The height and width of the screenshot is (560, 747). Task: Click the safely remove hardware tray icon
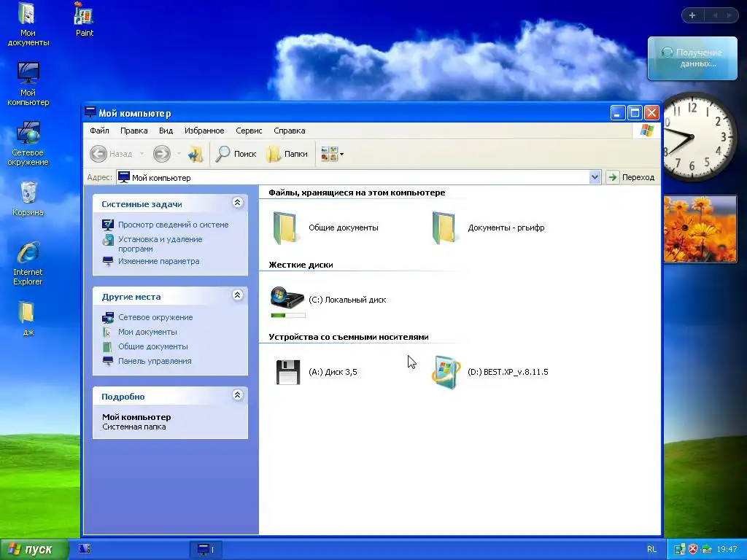tap(707, 550)
